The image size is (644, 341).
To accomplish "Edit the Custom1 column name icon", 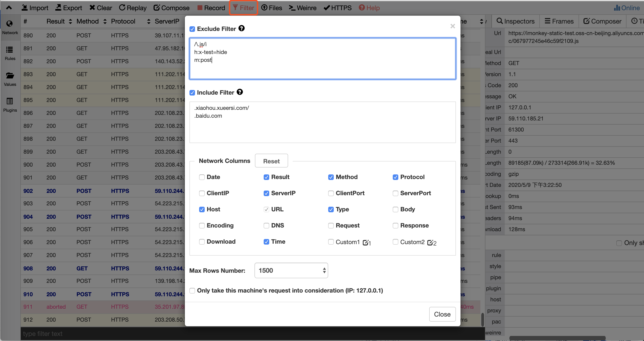I will click(365, 242).
